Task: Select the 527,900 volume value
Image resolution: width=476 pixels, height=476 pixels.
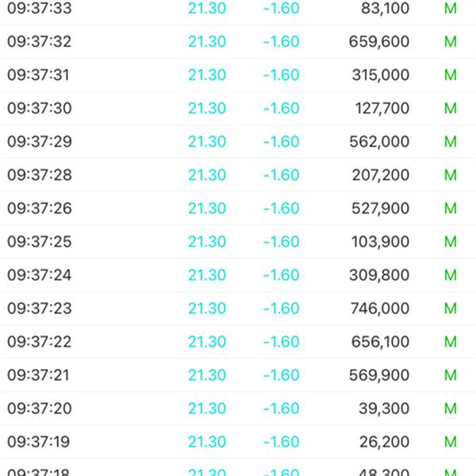Action: point(379,209)
